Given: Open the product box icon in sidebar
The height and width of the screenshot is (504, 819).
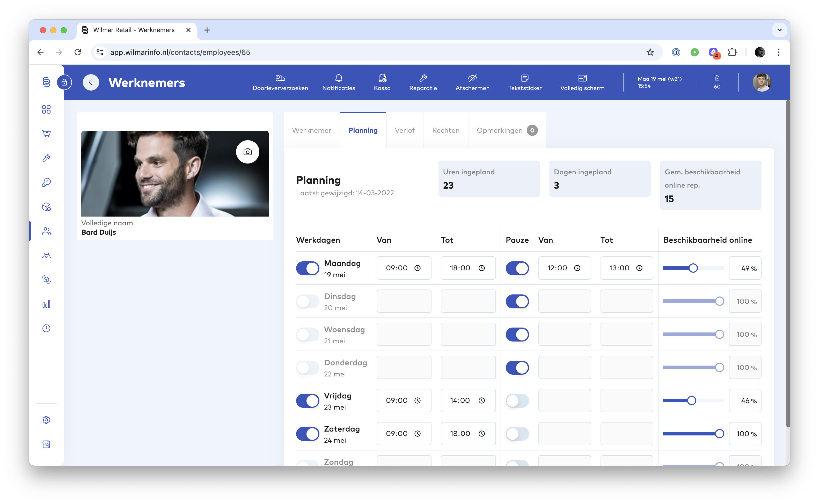Looking at the screenshot, I should 46,207.
